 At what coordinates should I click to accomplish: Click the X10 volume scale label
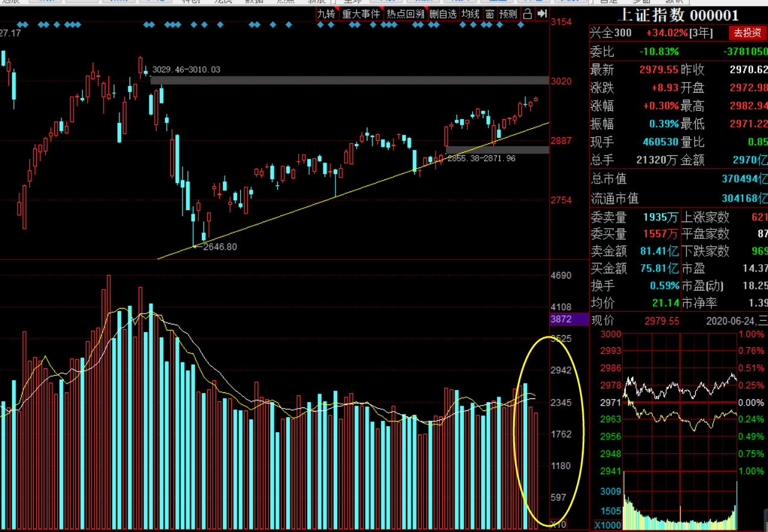pyautogui.click(x=559, y=525)
